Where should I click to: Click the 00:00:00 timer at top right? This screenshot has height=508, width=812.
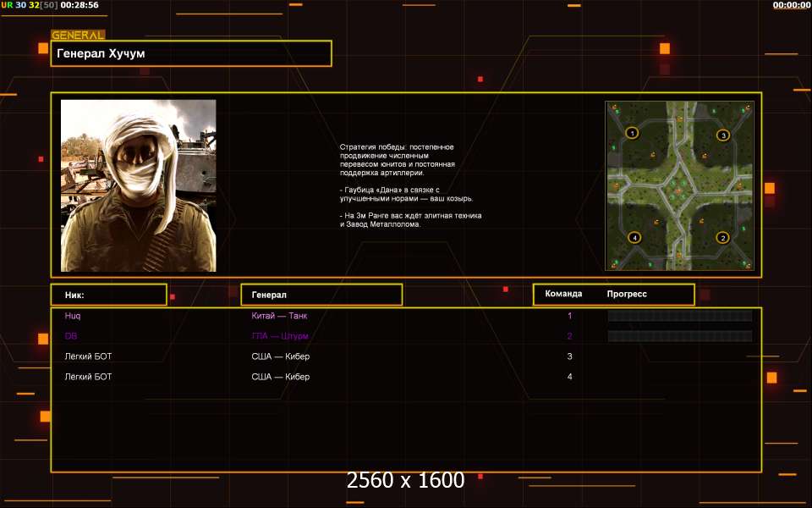(792, 5)
